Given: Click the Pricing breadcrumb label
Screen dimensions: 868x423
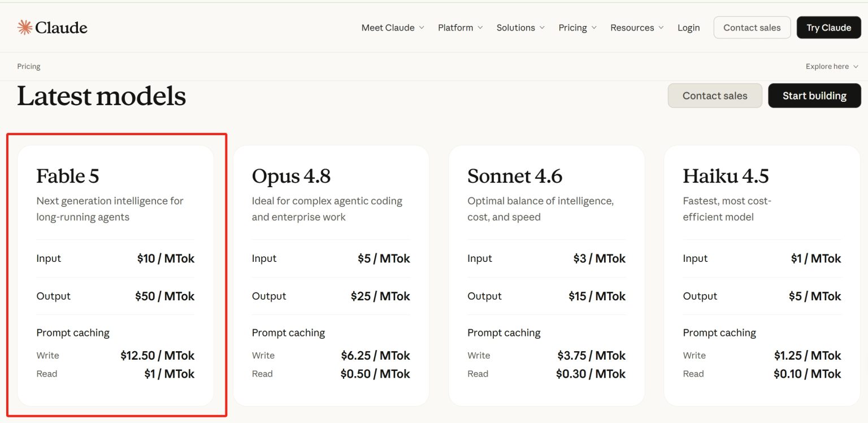Looking at the screenshot, I should click(x=29, y=67).
